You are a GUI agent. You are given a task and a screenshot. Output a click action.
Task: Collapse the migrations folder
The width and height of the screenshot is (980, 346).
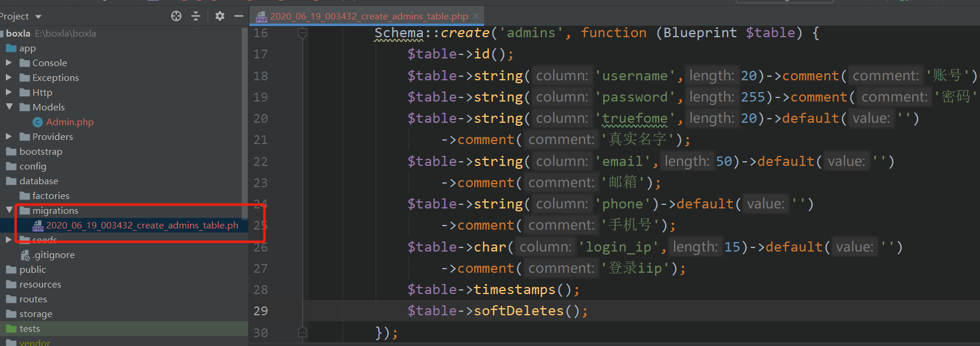tap(9, 210)
